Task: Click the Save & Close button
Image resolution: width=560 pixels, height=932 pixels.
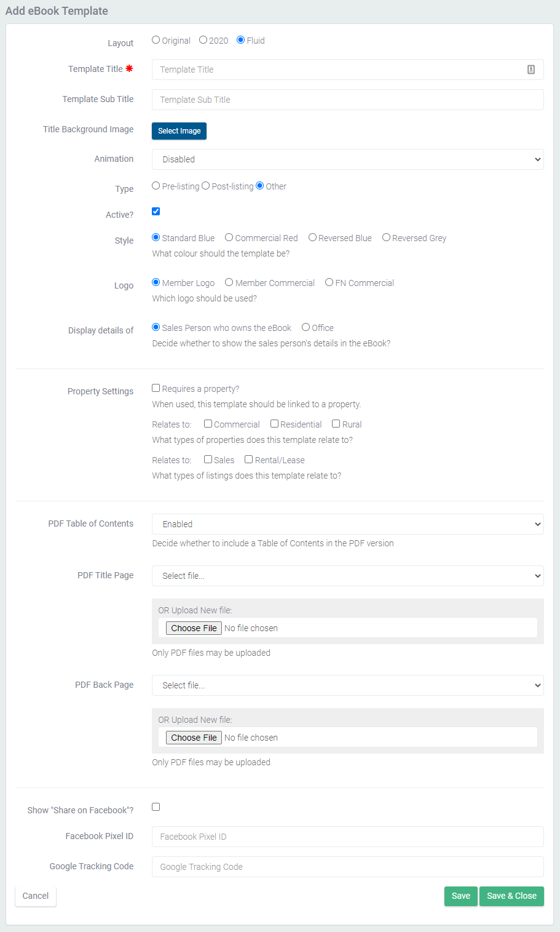Action: point(511,896)
